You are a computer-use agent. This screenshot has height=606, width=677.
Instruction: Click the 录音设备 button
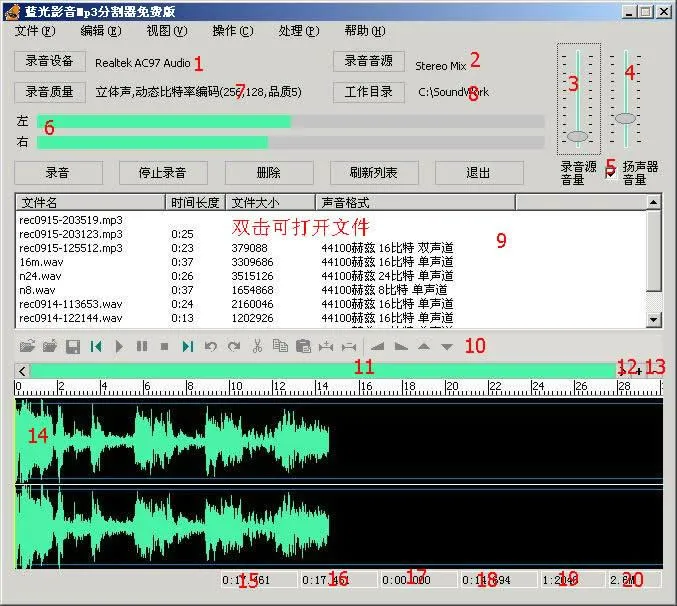[50, 61]
